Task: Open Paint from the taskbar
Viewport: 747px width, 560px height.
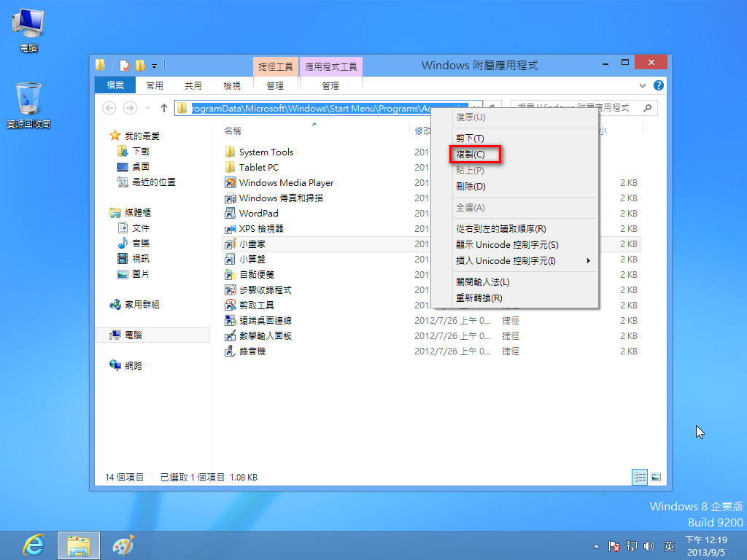Action: click(x=124, y=545)
